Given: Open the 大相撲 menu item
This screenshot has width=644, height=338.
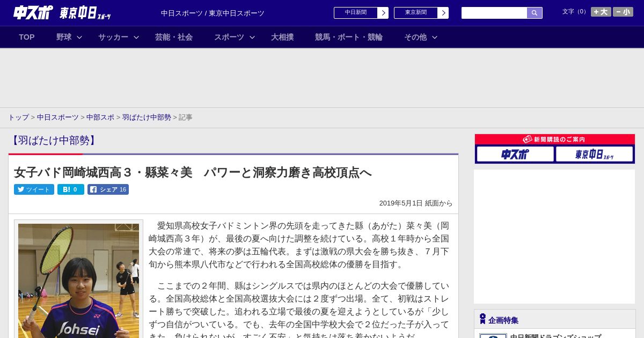Looking at the screenshot, I should click(282, 37).
